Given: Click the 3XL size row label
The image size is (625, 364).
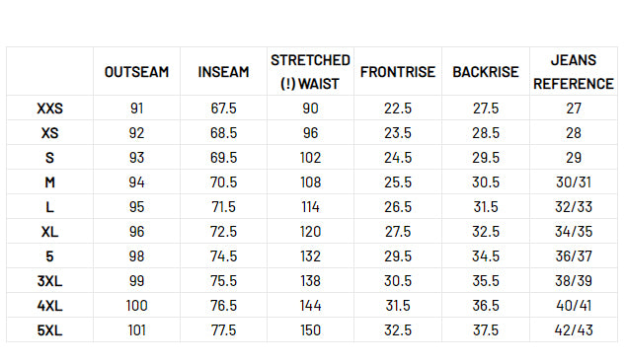Looking at the screenshot, I should pyautogui.click(x=49, y=281).
